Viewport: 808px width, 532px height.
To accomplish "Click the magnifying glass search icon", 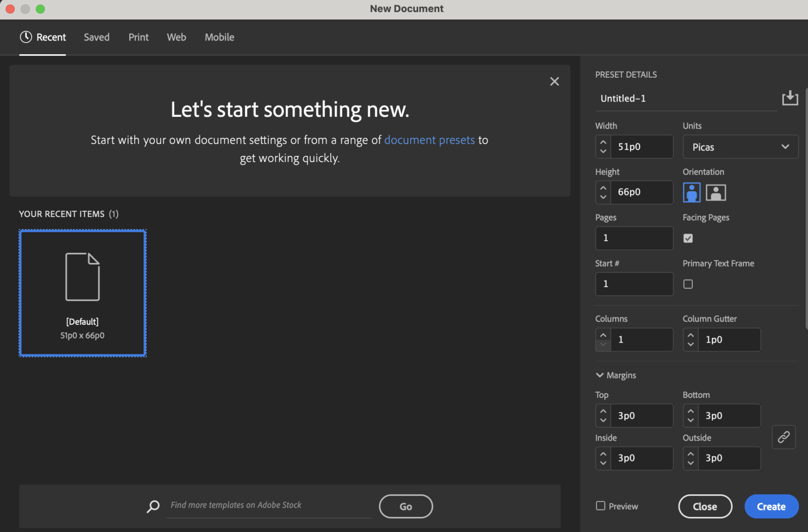I will (x=153, y=506).
